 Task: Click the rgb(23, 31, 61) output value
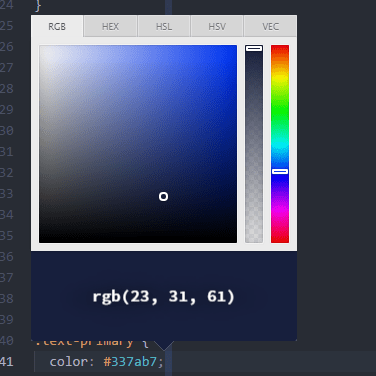(163, 296)
